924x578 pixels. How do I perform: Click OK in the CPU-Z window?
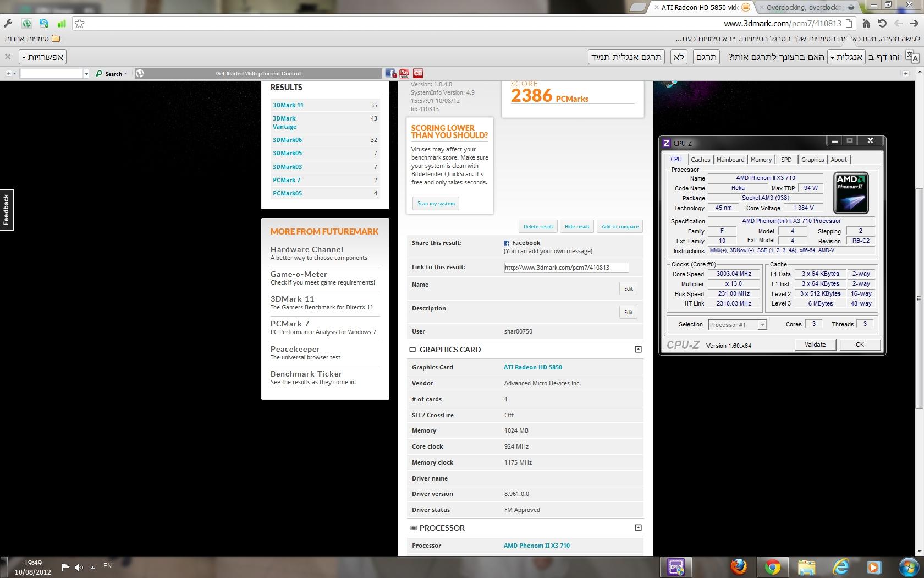click(x=860, y=345)
